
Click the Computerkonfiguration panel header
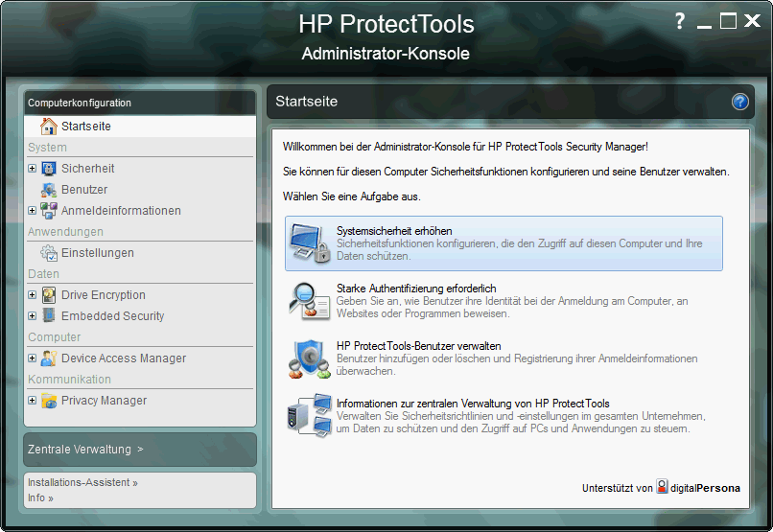point(140,103)
